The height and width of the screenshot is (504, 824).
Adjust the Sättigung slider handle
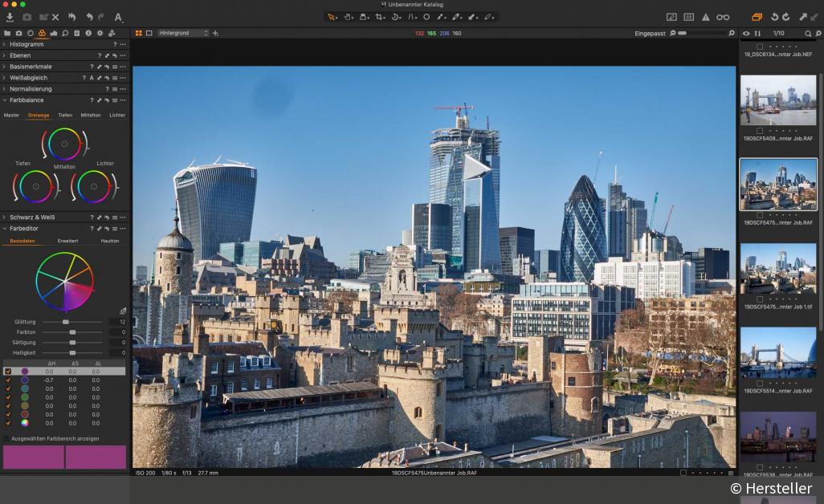click(72, 343)
